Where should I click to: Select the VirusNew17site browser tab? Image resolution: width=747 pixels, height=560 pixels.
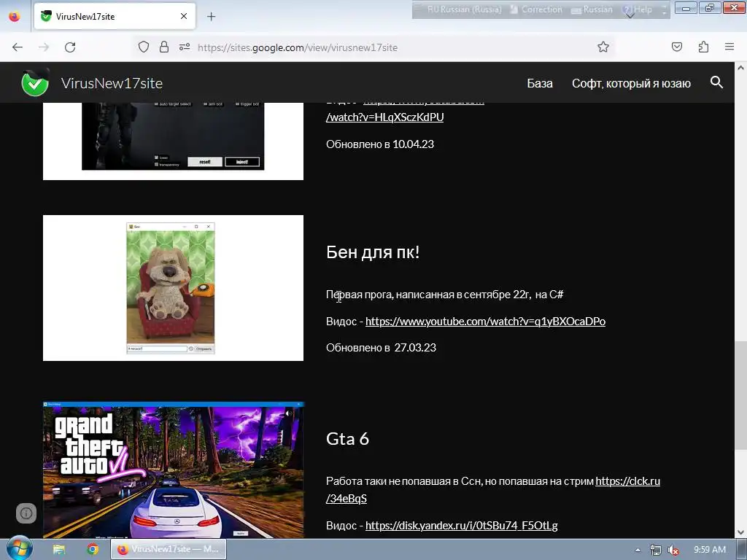tap(115, 16)
